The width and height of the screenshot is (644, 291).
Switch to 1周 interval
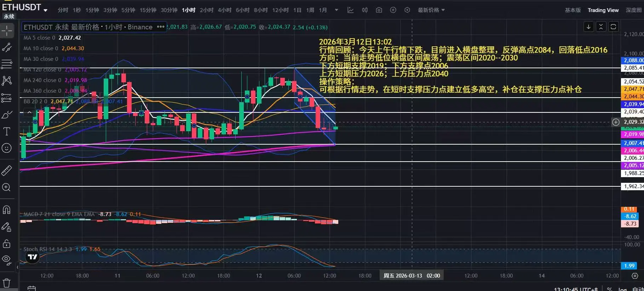(310, 10)
